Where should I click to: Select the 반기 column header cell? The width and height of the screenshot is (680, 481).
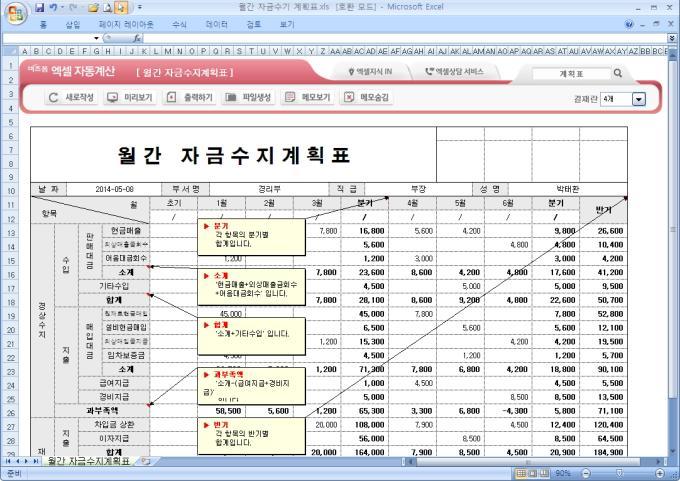tap(603, 210)
